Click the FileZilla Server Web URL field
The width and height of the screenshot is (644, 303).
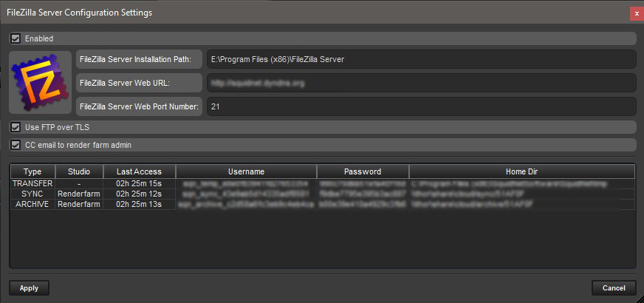click(x=422, y=83)
